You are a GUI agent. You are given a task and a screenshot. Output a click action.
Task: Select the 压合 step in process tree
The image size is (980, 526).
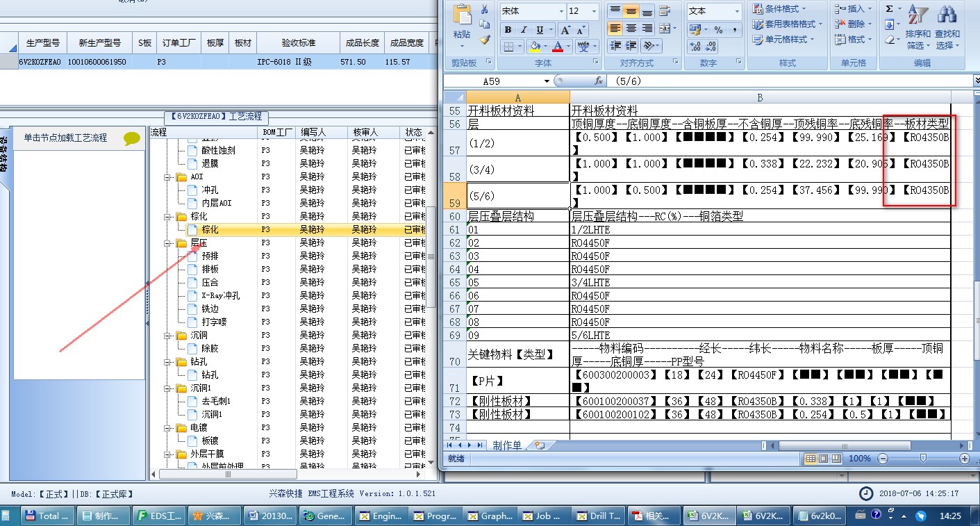[210, 283]
